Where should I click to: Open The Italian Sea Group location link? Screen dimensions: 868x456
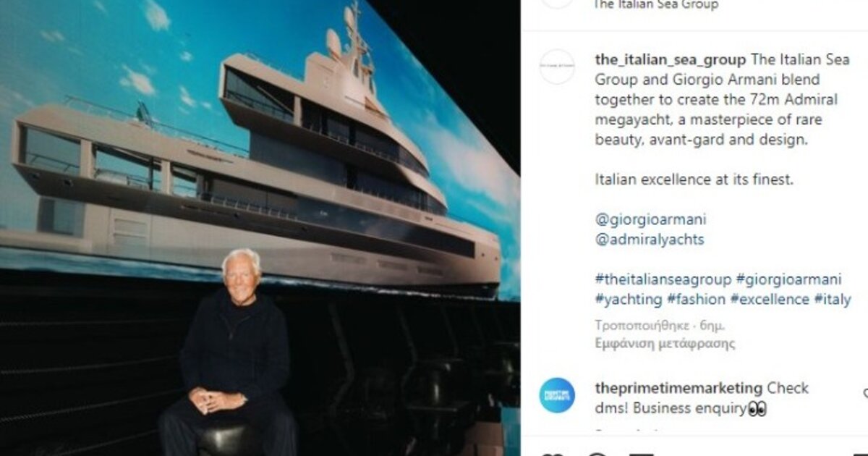[x=655, y=5]
